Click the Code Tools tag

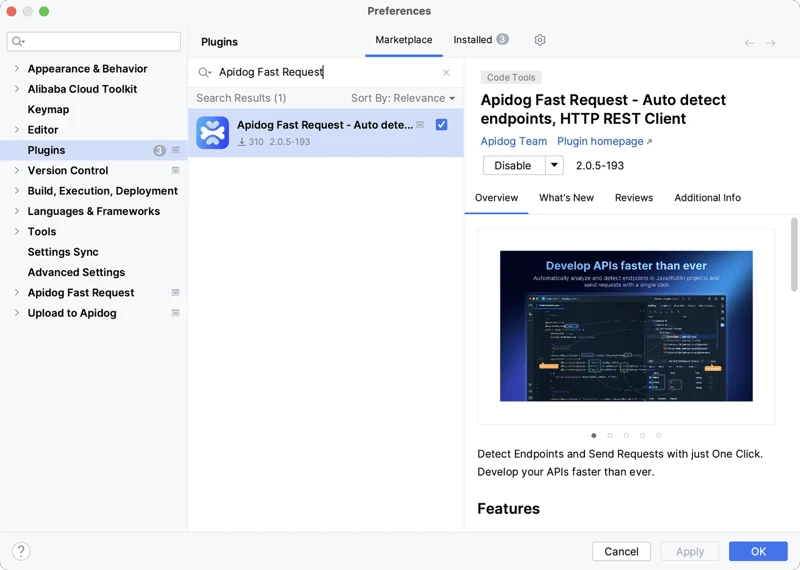pos(511,77)
